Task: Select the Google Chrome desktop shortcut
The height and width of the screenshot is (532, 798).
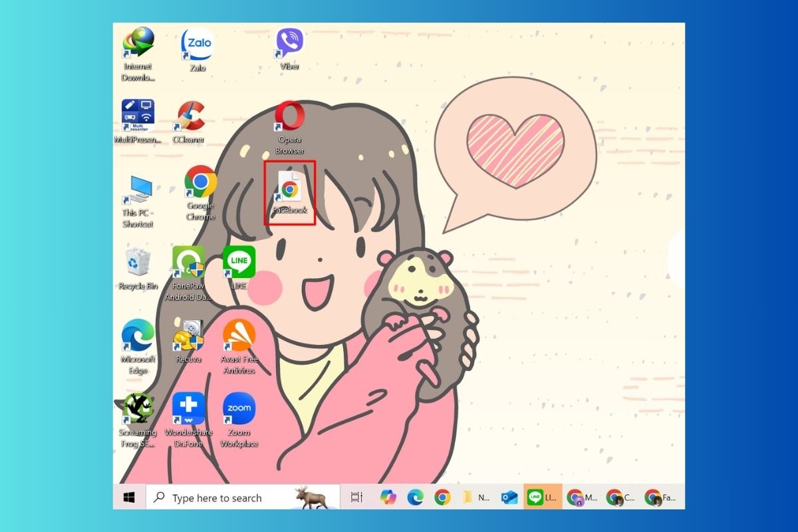Action: point(201,193)
